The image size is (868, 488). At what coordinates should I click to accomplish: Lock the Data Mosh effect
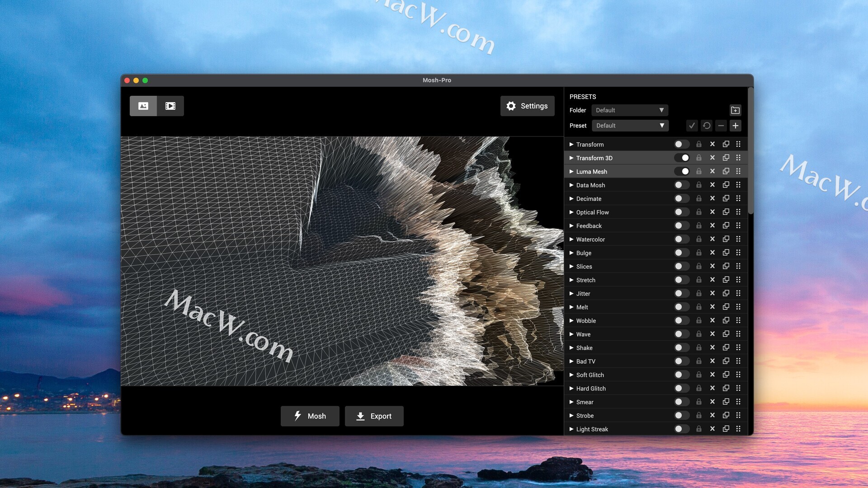(698, 185)
